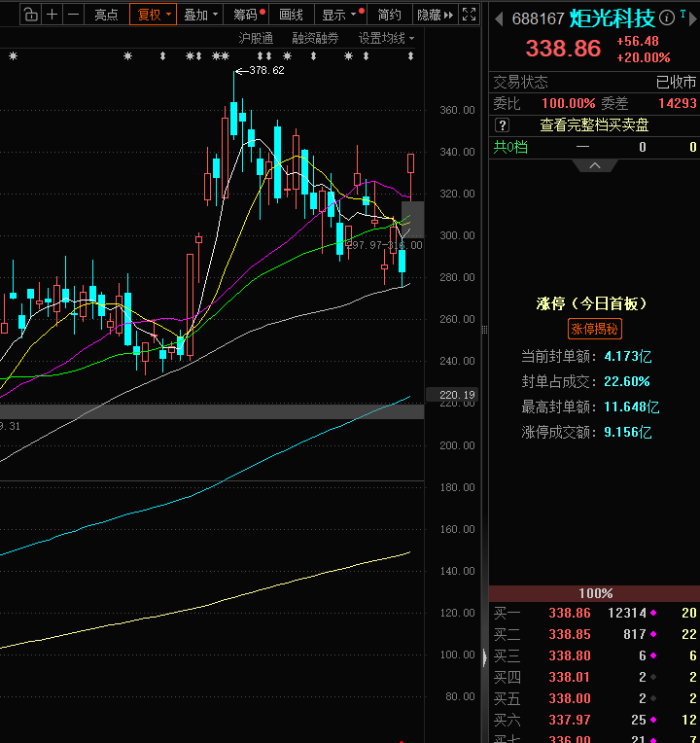Click the 297.97-318.00 range label on chart

point(385,245)
